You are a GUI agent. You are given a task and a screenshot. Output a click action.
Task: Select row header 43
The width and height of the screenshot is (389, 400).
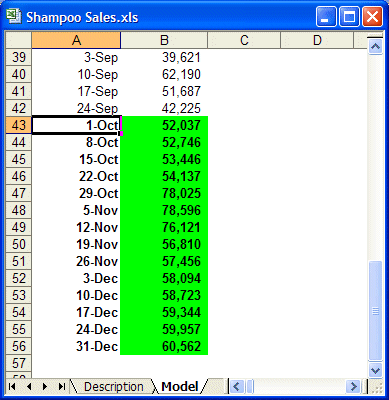click(x=19, y=125)
